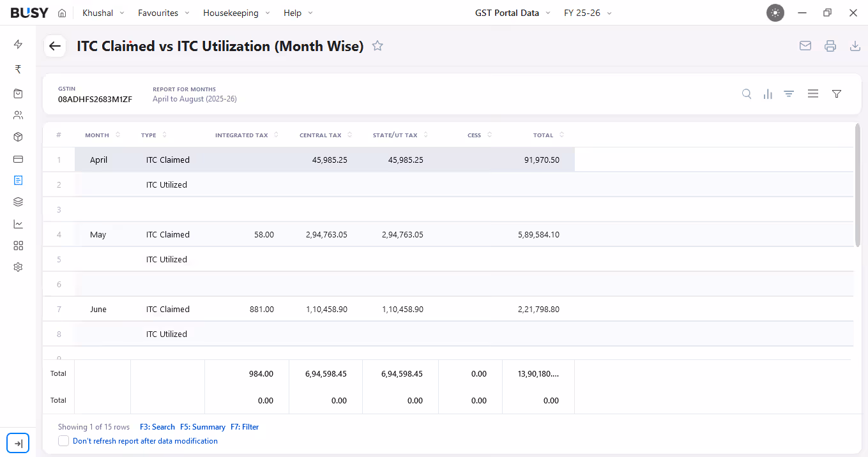The height and width of the screenshot is (457, 868).
Task: Click total value 91,970.50
Action: click(x=542, y=160)
